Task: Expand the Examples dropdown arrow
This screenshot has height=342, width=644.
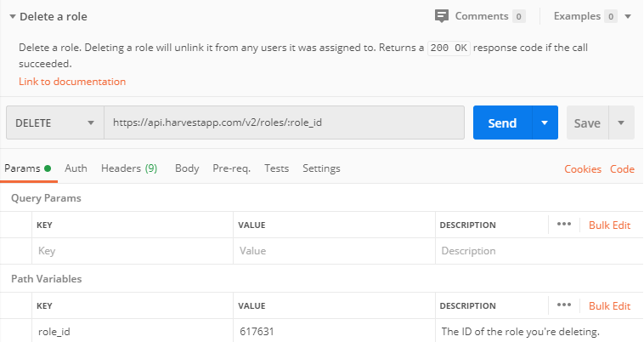Action: [628, 16]
